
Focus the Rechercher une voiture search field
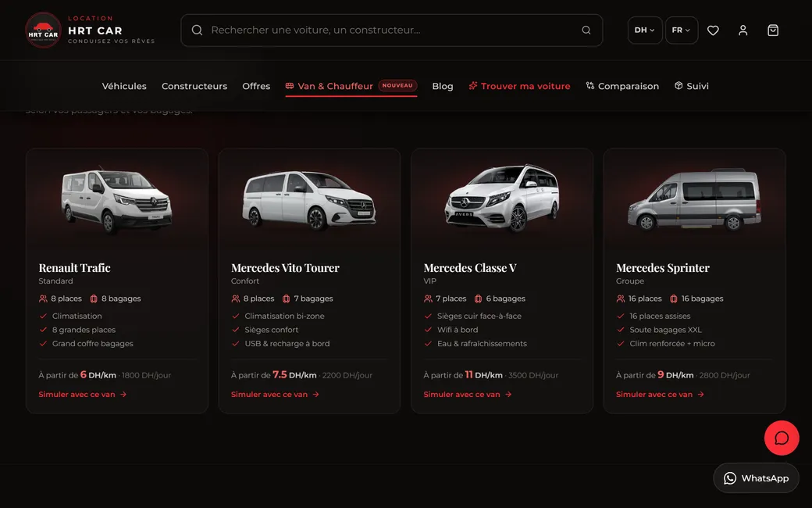(x=391, y=30)
